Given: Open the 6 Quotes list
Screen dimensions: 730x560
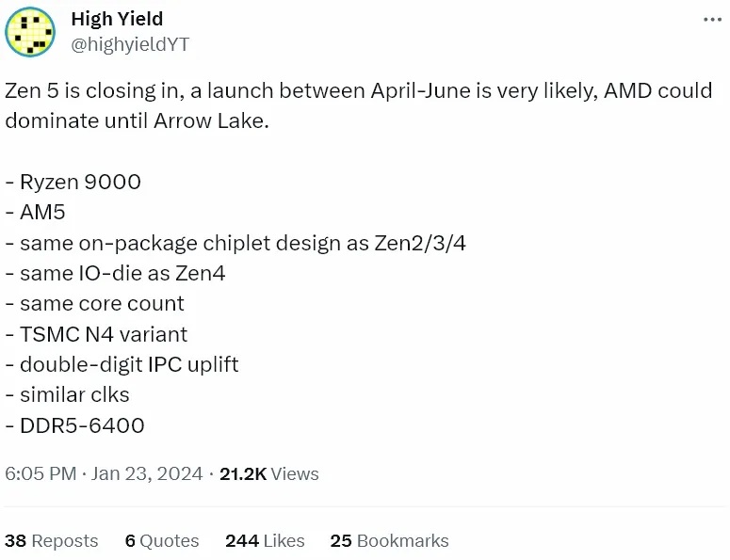Looking at the screenshot, I should [162, 541].
